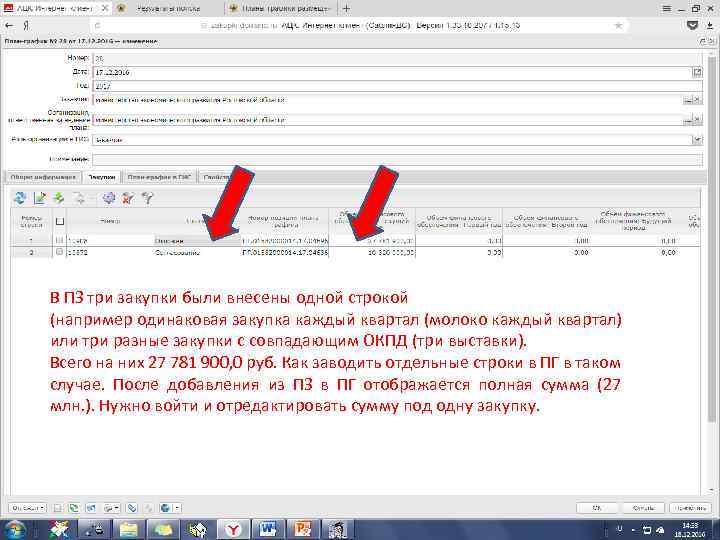This screenshot has height=540, width=720.
Task: Click the globe icon in bottom toolbar
Action: pyautogui.click(x=165, y=508)
